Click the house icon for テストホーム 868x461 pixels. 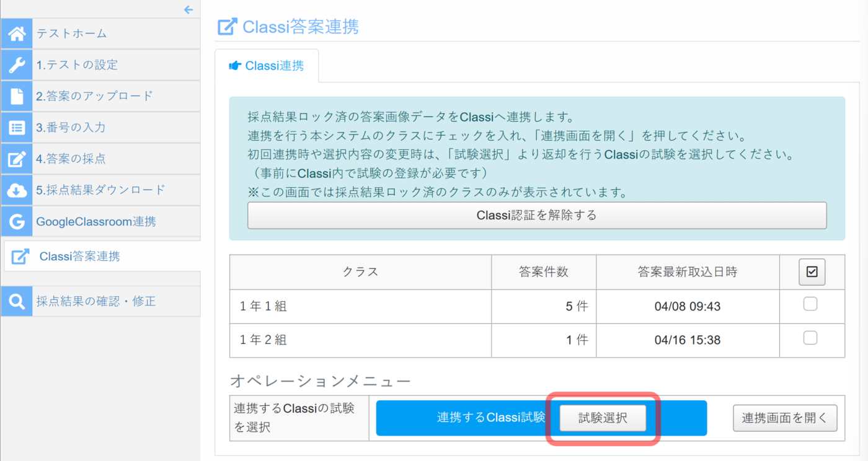click(17, 33)
